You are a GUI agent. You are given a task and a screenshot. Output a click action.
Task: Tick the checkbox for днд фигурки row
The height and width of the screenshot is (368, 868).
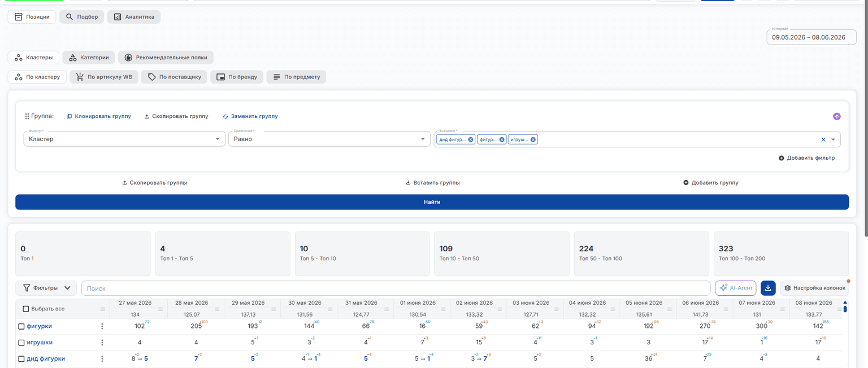point(21,359)
